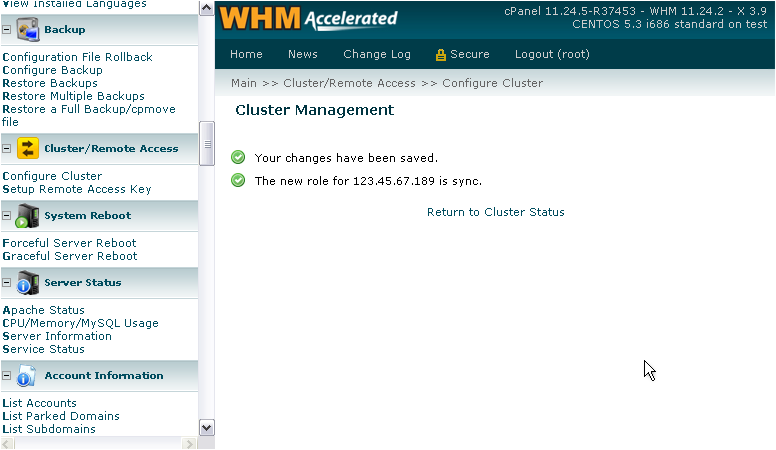Click the sidebar vertical scrollbar thumb

coord(206,144)
